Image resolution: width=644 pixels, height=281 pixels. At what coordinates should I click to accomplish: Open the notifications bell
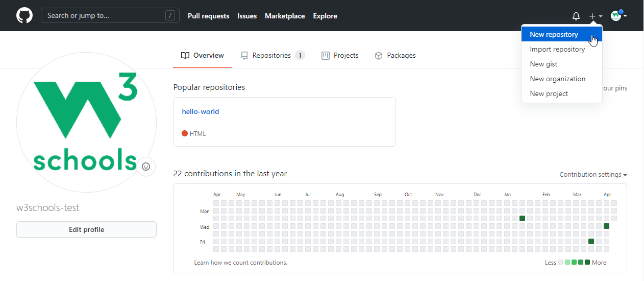576,16
